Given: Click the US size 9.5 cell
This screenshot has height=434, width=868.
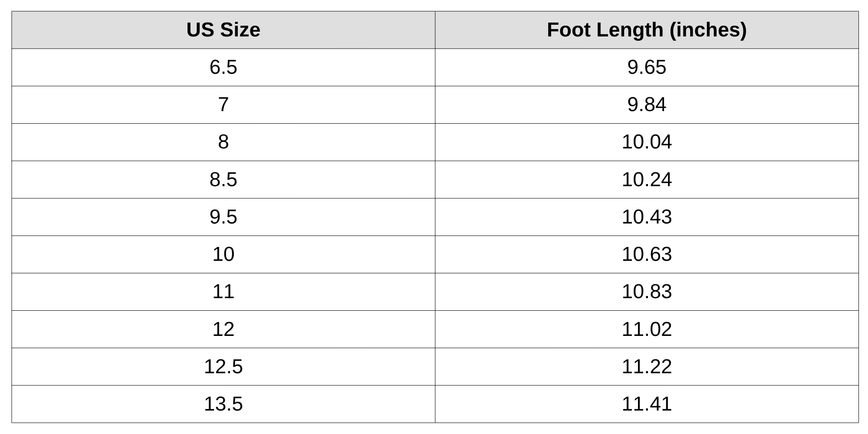Looking at the screenshot, I should pos(223,217).
